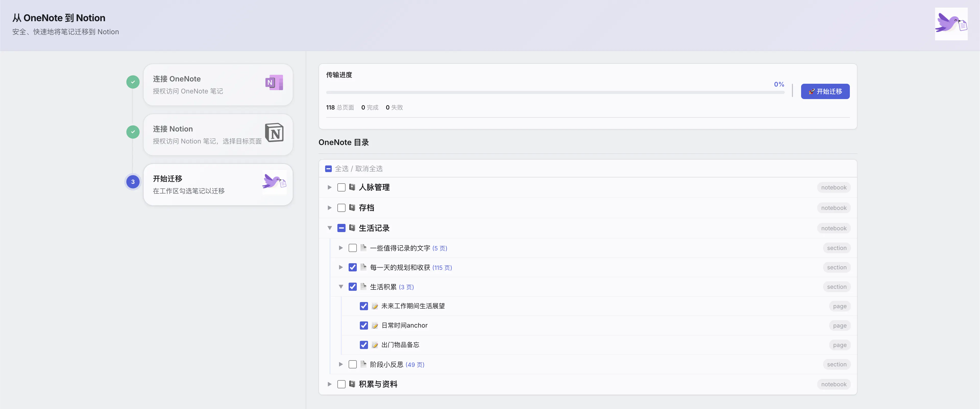The image size is (980, 409).
Task: Click the section file icon for 阶段小反思
Action: point(363,364)
